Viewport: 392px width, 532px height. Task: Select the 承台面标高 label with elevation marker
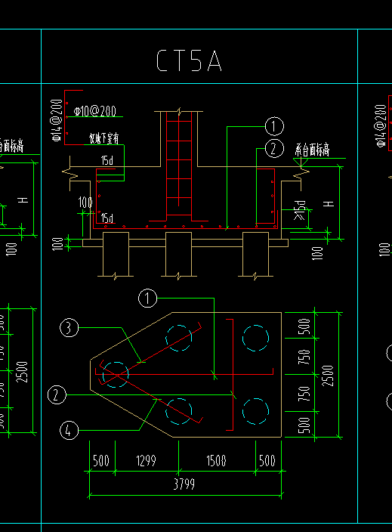[312, 150]
